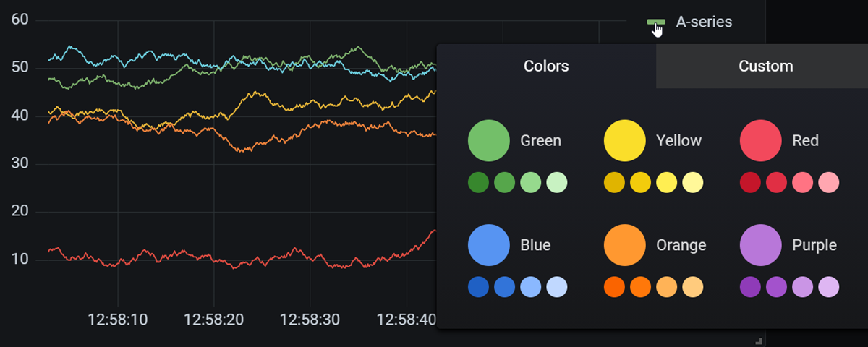868x347 pixels.
Task: Select the large Purple color circle
Action: click(760, 246)
